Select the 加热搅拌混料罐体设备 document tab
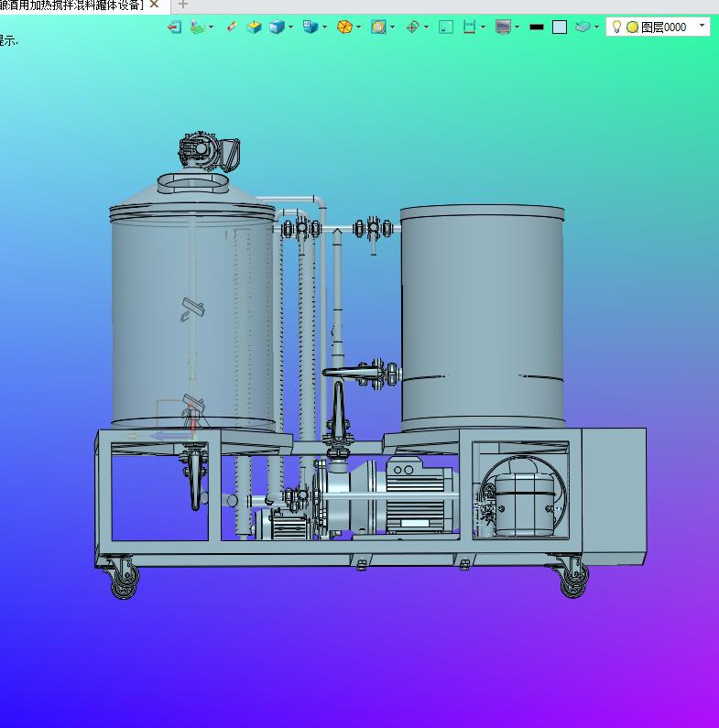 [x=71, y=5]
